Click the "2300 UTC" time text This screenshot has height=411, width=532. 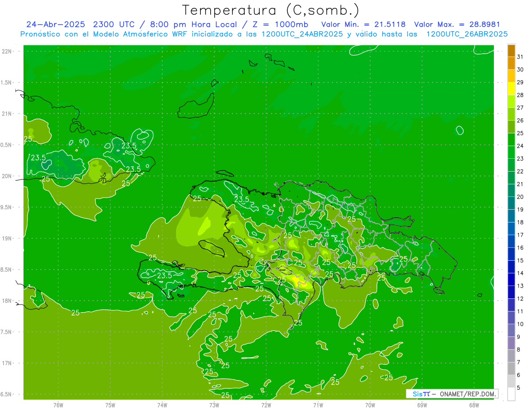point(113,25)
